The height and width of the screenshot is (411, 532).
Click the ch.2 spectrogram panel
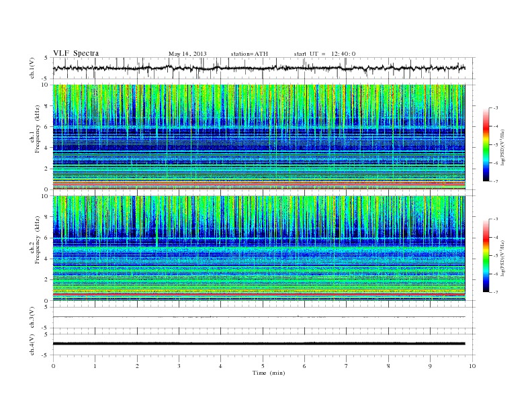click(259, 248)
